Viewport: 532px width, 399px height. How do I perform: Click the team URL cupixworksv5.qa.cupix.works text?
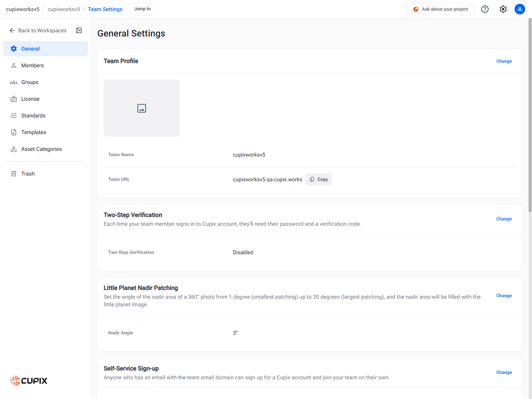268,179
